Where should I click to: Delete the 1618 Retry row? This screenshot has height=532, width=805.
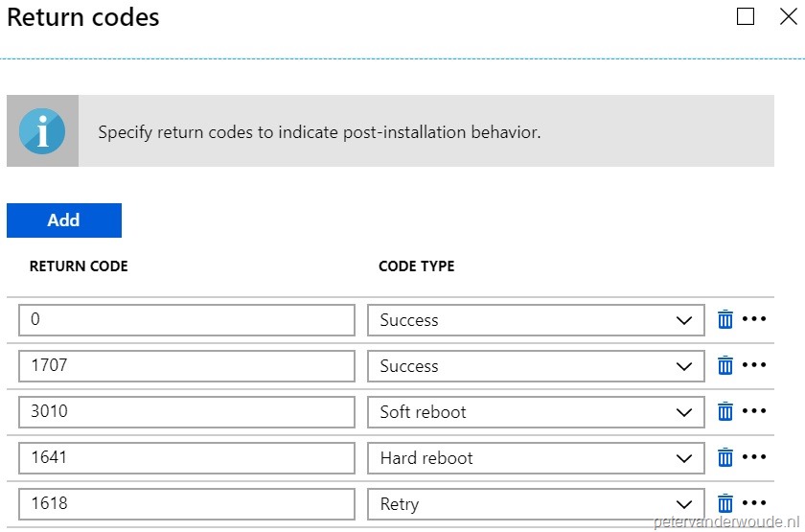[725, 504]
